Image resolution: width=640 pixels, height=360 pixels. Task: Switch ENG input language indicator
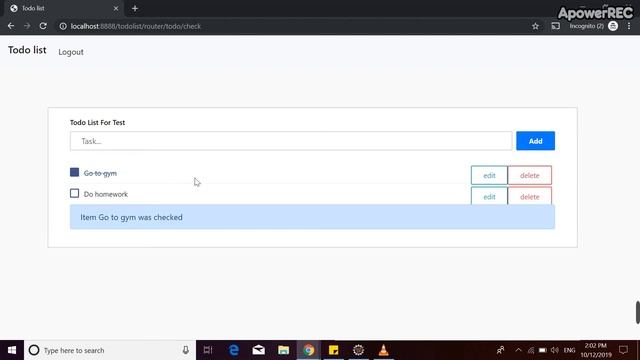coord(569,350)
